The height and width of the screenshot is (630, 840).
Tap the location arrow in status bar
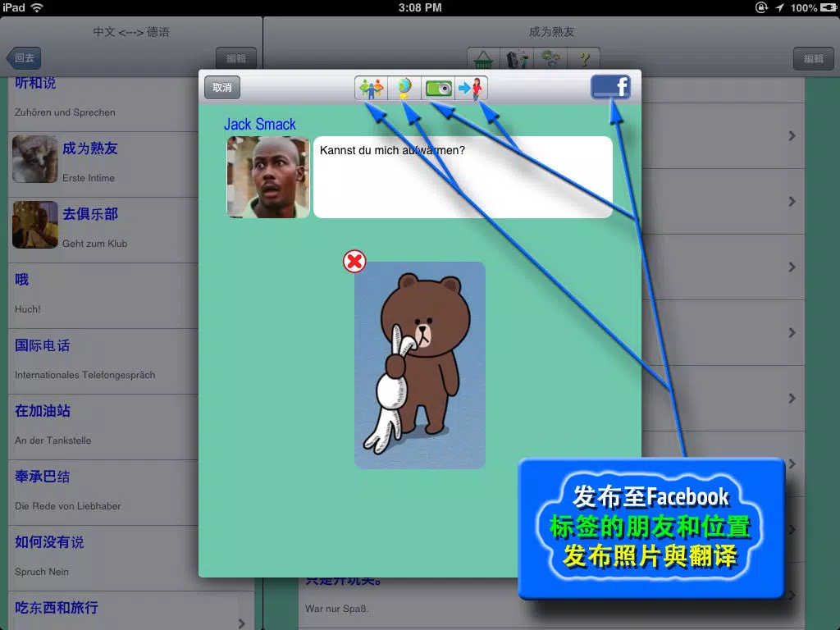779,7
